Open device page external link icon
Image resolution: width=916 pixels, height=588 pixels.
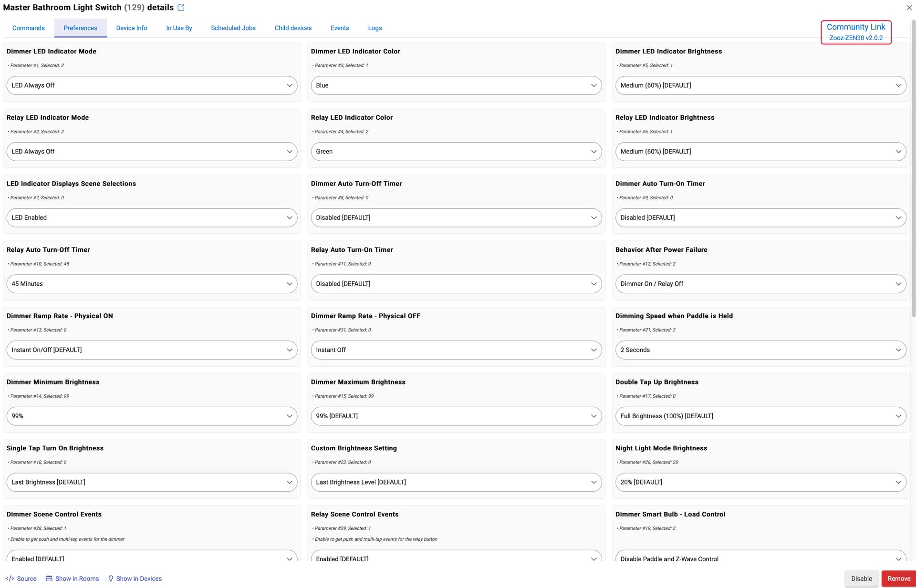pos(181,8)
